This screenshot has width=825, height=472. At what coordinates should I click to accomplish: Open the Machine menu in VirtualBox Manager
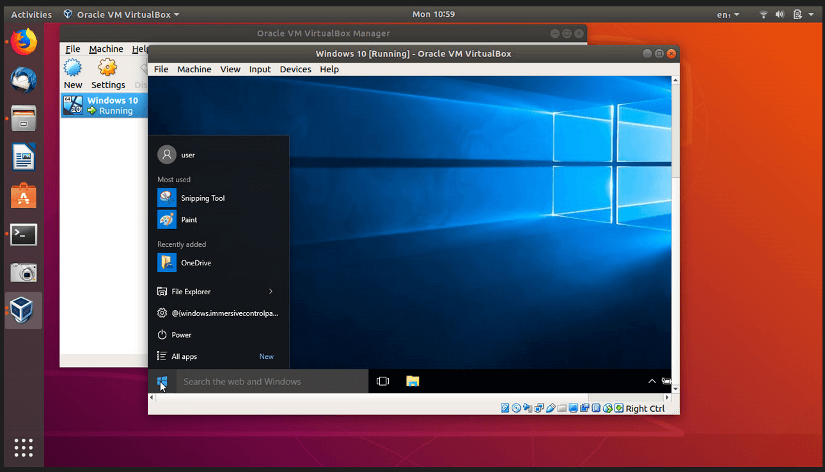pyautogui.click(x=106, y=49)
